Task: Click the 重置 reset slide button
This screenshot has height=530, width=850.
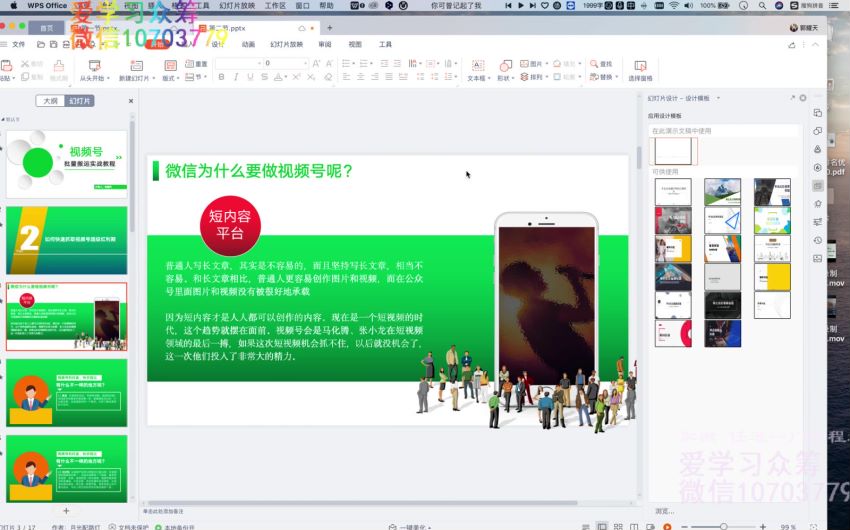Action: click(x=196, y=63)
